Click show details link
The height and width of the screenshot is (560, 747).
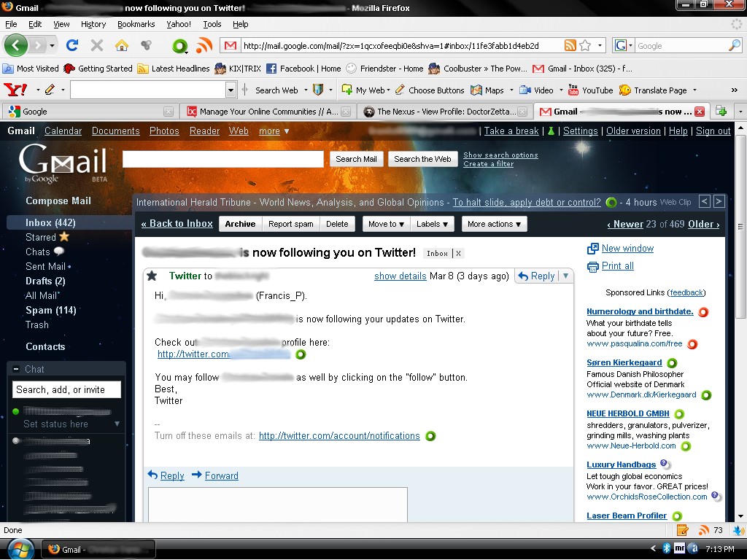pyautogui.click(x=400, y=276)
